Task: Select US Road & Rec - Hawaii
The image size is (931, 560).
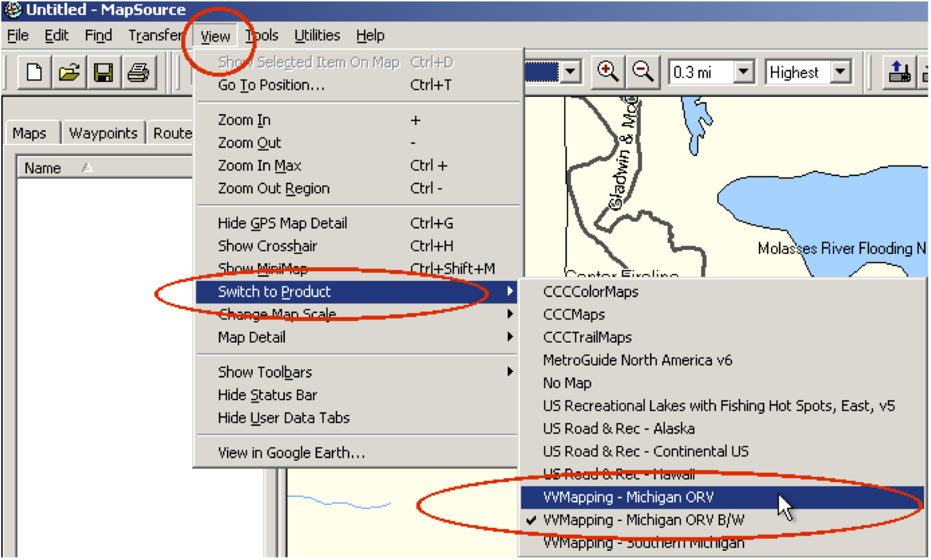Action: point(722,474)
